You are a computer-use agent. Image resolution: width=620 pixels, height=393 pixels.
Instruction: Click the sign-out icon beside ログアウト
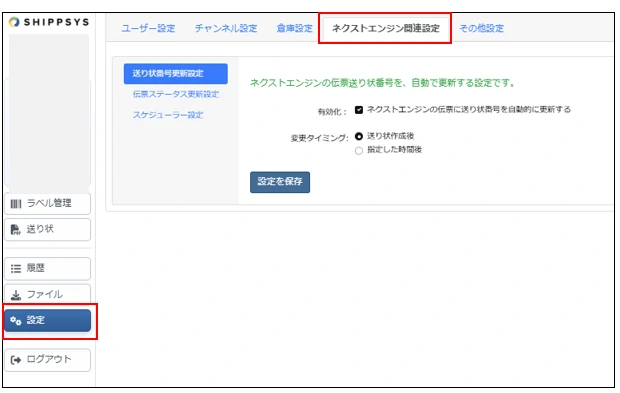16,360
